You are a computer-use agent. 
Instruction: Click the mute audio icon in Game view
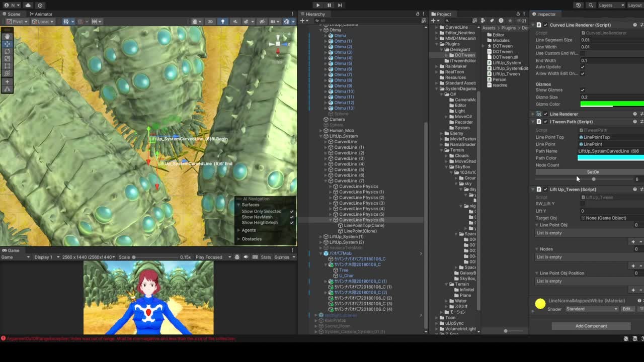[246, 257]
